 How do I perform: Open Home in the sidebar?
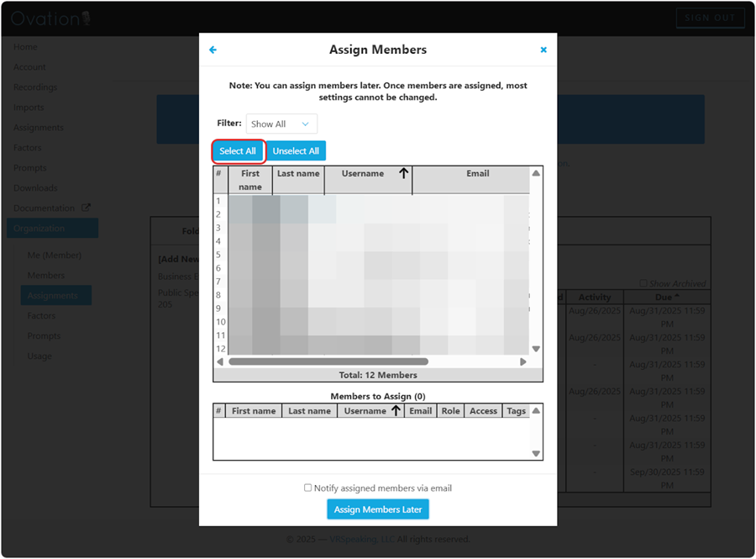click(25, 47)
